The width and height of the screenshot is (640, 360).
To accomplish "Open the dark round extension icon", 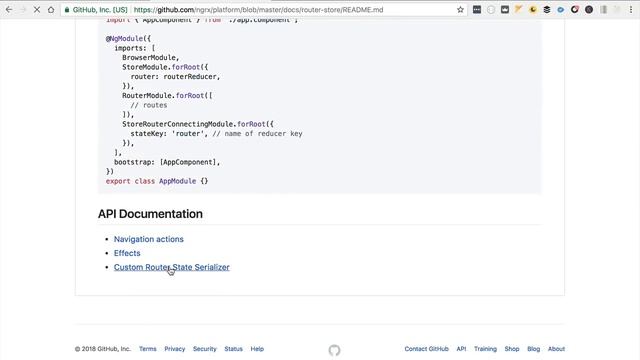I will [589, 9].
